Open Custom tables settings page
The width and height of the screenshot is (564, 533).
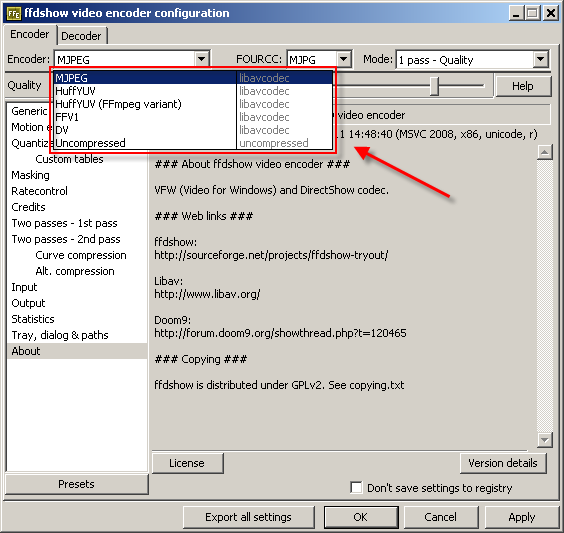click(x=69, y=159)
